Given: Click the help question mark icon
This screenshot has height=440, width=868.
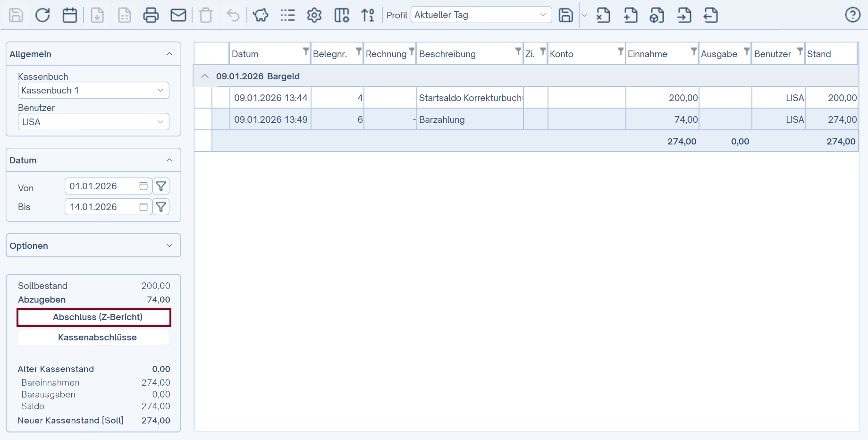Looking at the screenshot, I should point(852,15).
